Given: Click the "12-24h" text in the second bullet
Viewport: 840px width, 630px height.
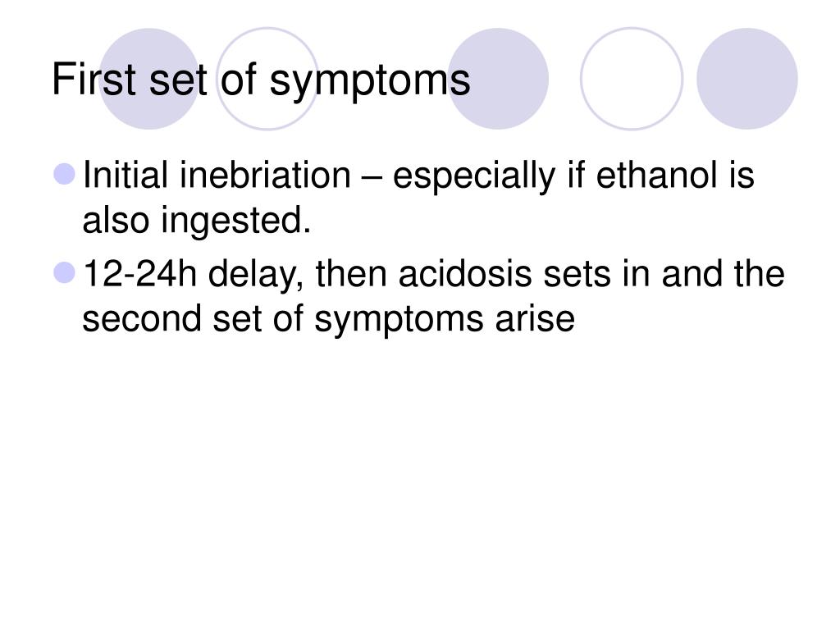Looking at the screenshot, I should point(139,273).
